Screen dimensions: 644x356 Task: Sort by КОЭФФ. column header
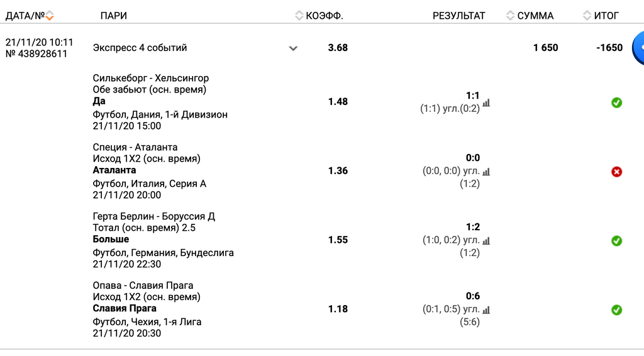319,16
